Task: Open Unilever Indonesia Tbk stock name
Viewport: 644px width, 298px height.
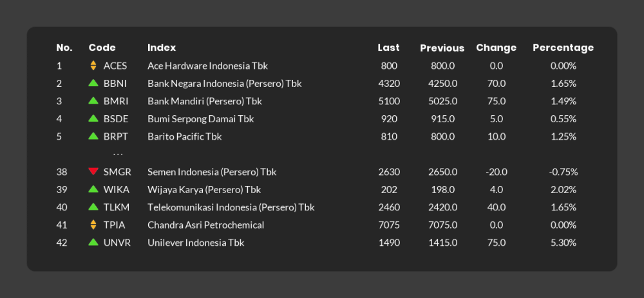Action: 196,243
